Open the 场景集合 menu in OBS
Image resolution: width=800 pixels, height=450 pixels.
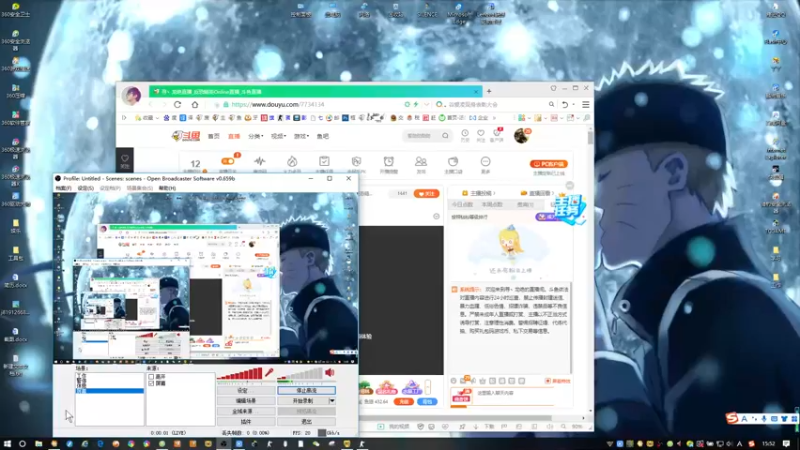point(139,188)
